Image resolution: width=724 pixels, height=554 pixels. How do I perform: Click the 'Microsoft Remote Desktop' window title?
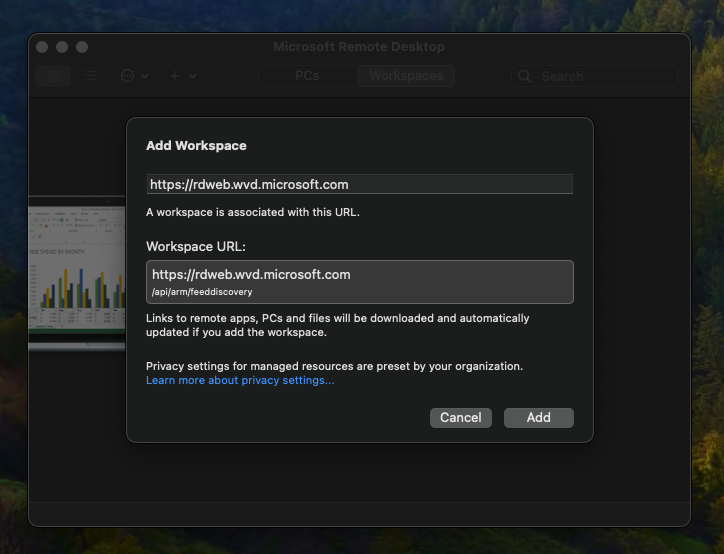tap(359, 47)
